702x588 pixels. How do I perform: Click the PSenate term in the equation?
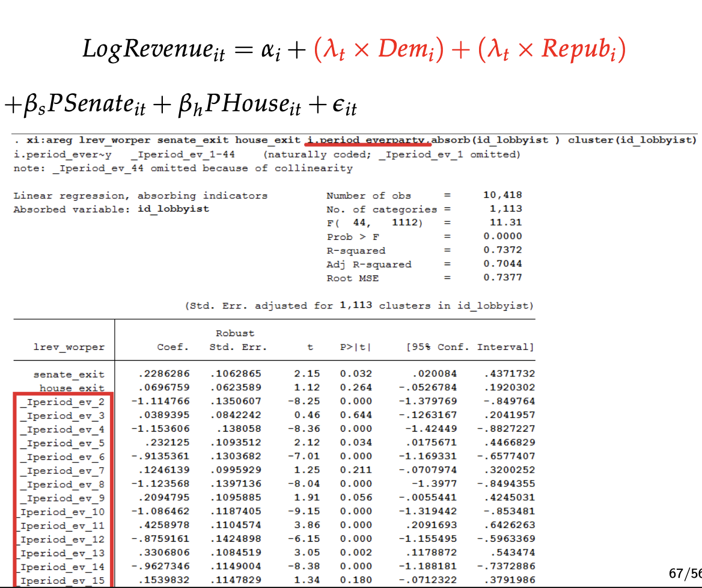coord(97,106)
